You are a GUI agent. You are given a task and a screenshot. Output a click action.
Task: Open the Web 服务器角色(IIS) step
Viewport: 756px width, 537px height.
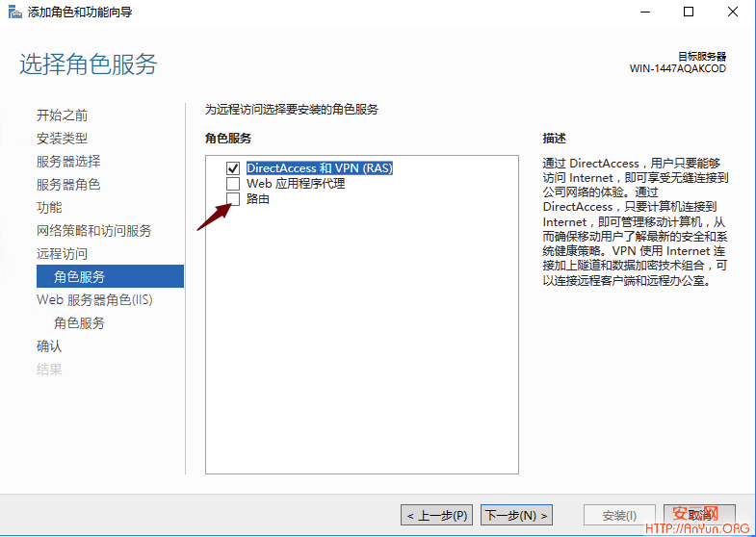point(94,300)
